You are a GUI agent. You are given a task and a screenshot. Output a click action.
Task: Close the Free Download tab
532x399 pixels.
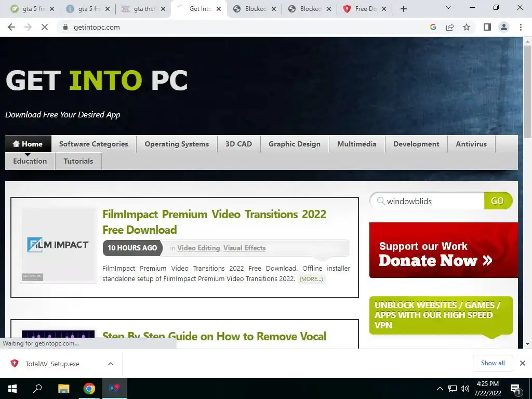384,9
